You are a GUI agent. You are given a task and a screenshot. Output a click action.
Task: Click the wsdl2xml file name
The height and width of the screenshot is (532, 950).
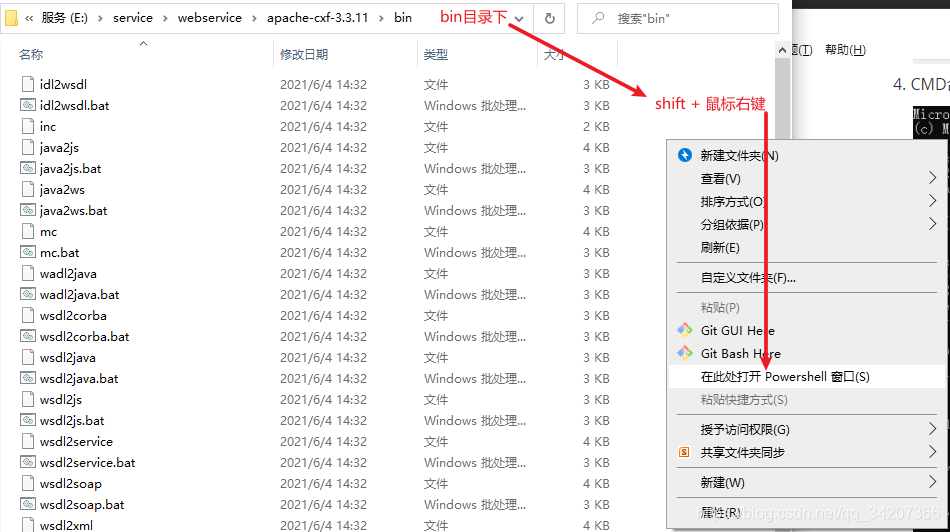[x=67, y=525]
